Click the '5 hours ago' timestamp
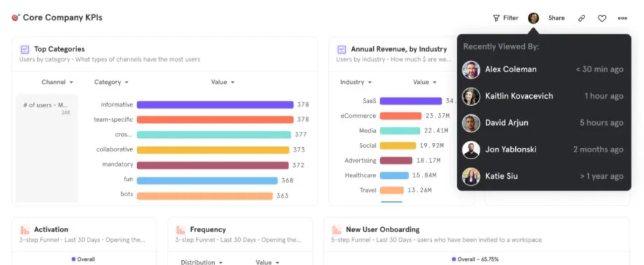 (x=602, y=123)
